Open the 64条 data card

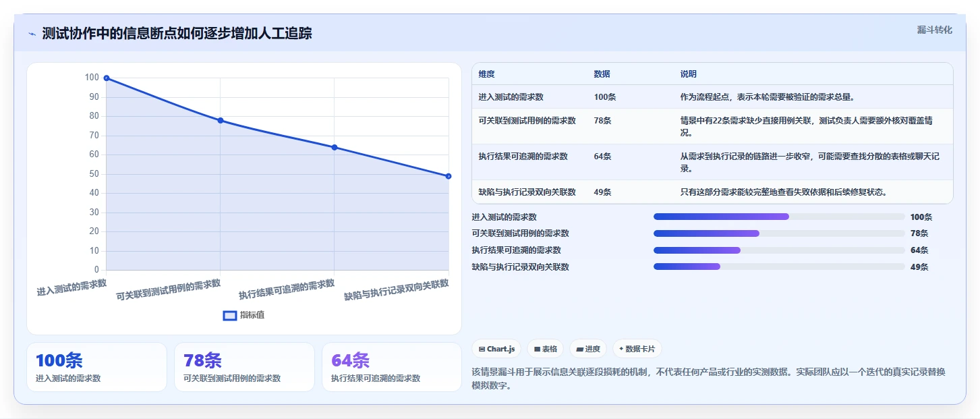coord(392,367)
